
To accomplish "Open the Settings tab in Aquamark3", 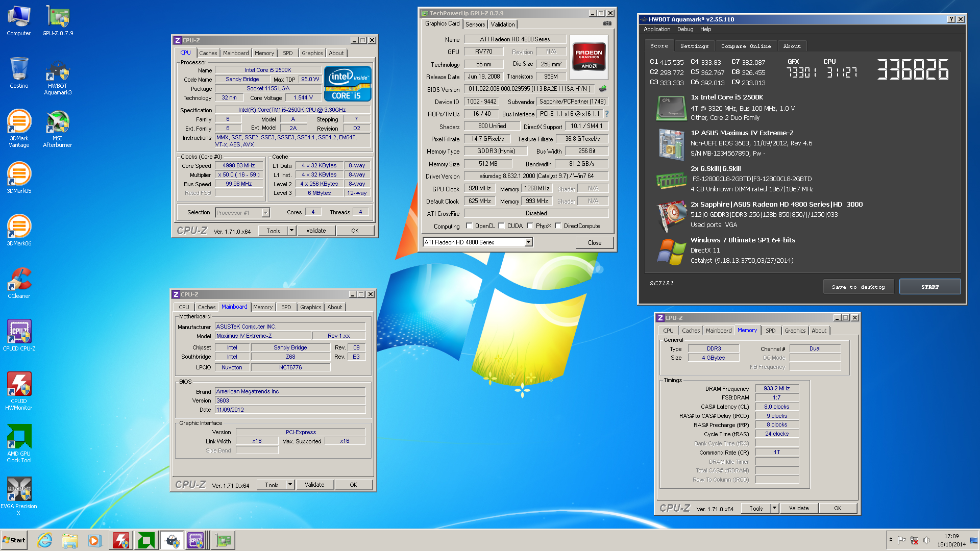I will [x=694, y=46].
